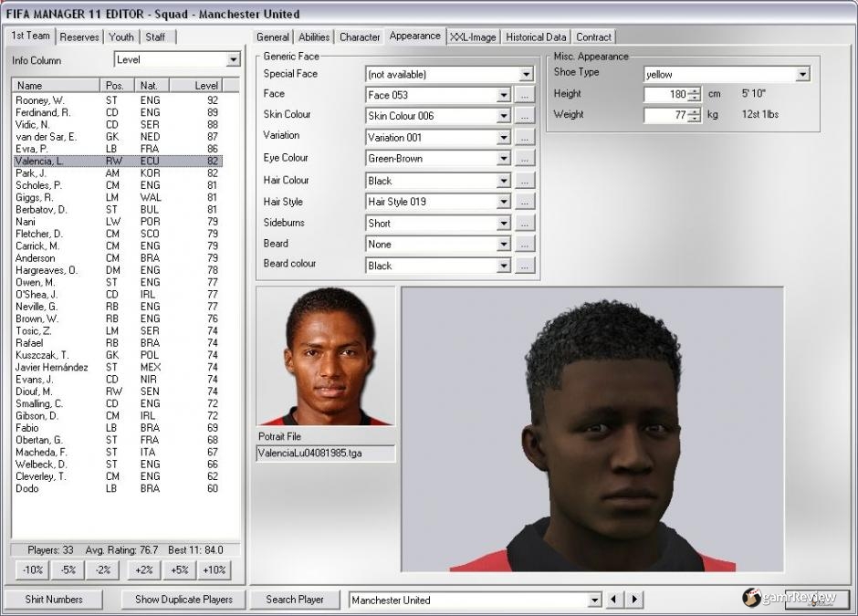858x616 pixels.
Task: Click the 3D generic face preview
Action: point(592,430)
